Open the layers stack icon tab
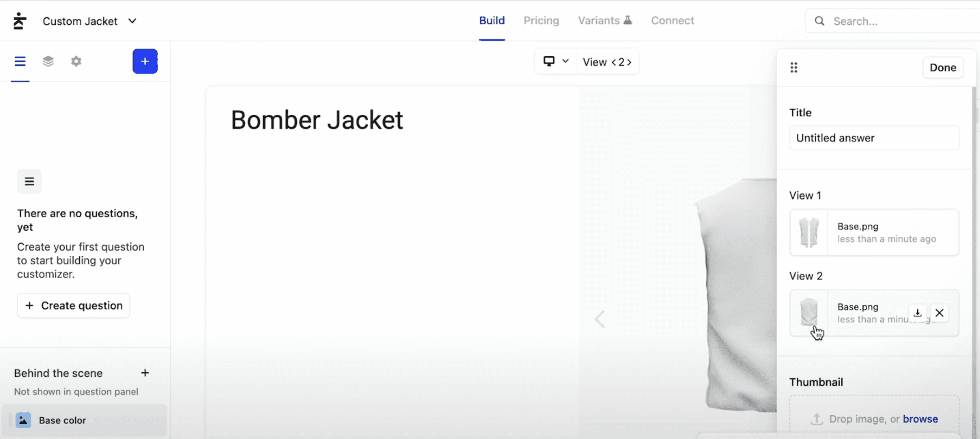 click(x=48, y=61)
